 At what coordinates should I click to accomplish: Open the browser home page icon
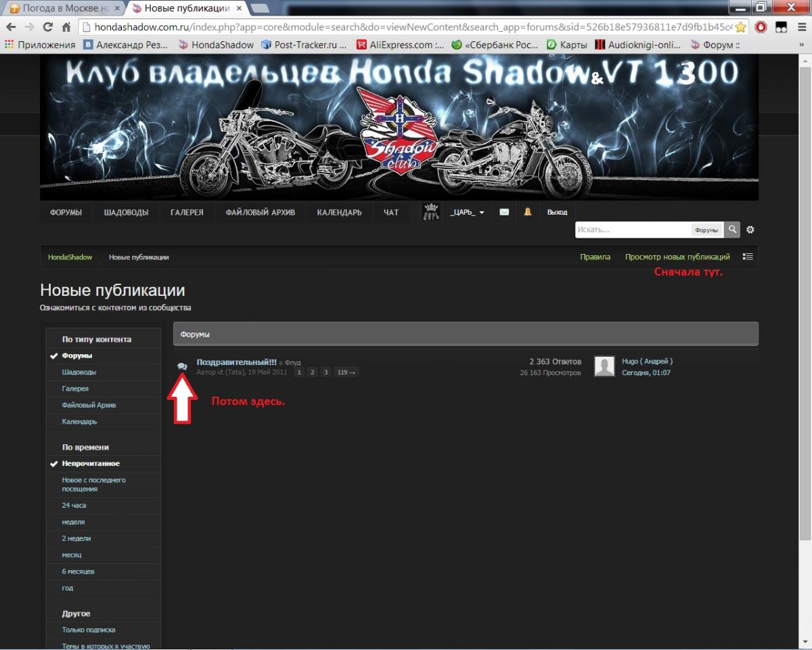coord(66,27)
